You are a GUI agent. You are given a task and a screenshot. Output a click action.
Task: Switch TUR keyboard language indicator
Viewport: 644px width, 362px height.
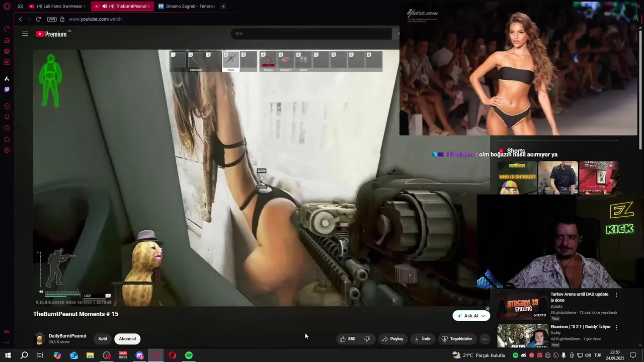coord(598,355)
